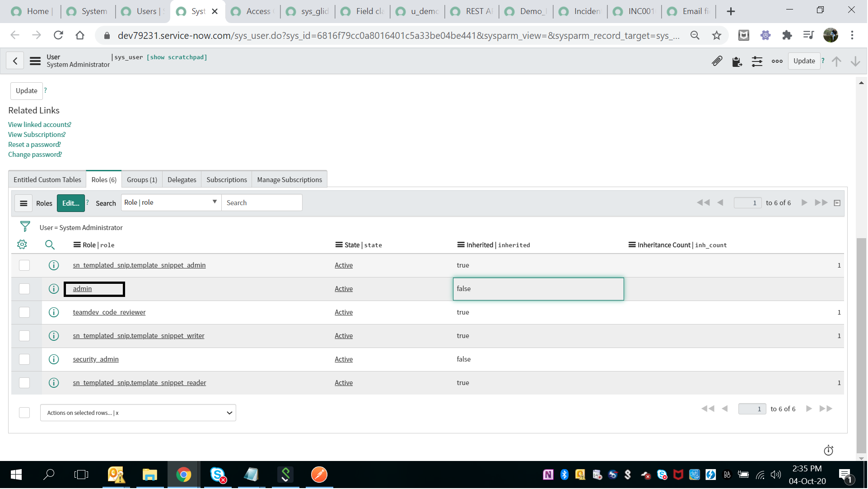
Task: Collapse the related list minus icon
Action: 837,203
